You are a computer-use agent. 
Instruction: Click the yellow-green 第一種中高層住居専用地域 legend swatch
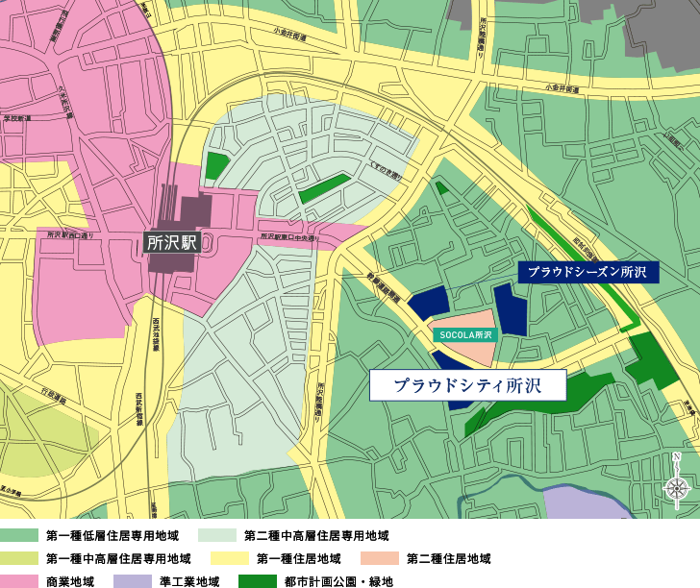click(19, 558)
